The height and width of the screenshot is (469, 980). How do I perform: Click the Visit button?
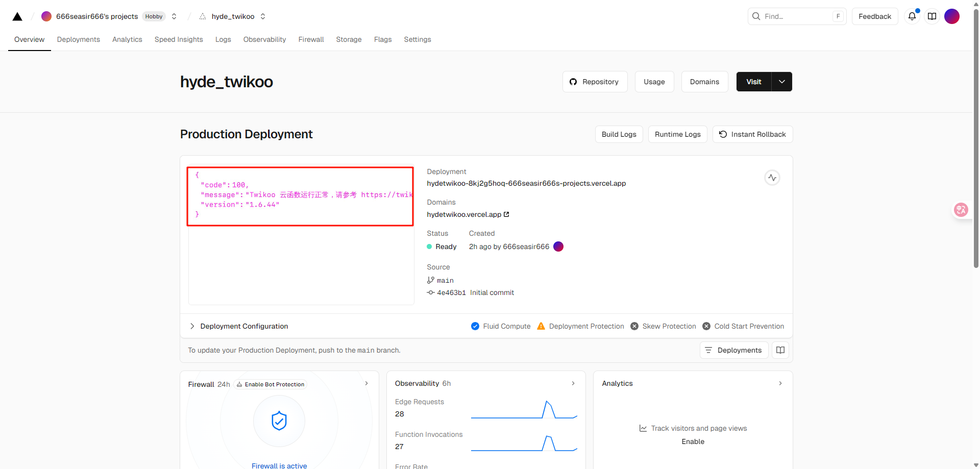point(753,82)
